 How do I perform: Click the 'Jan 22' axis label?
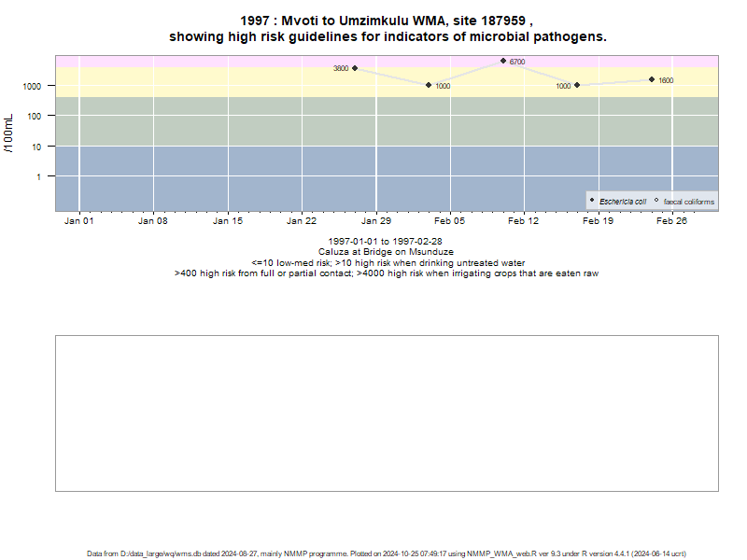pos(302,221)
